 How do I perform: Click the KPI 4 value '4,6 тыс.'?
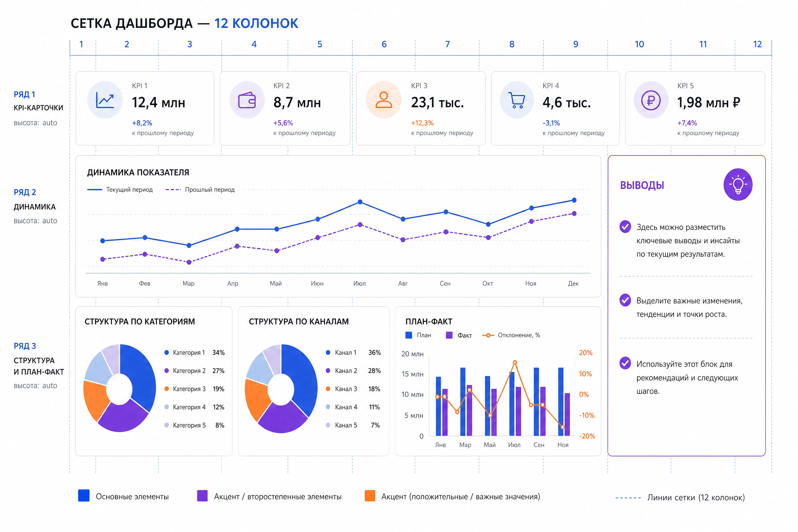[567, 102]
